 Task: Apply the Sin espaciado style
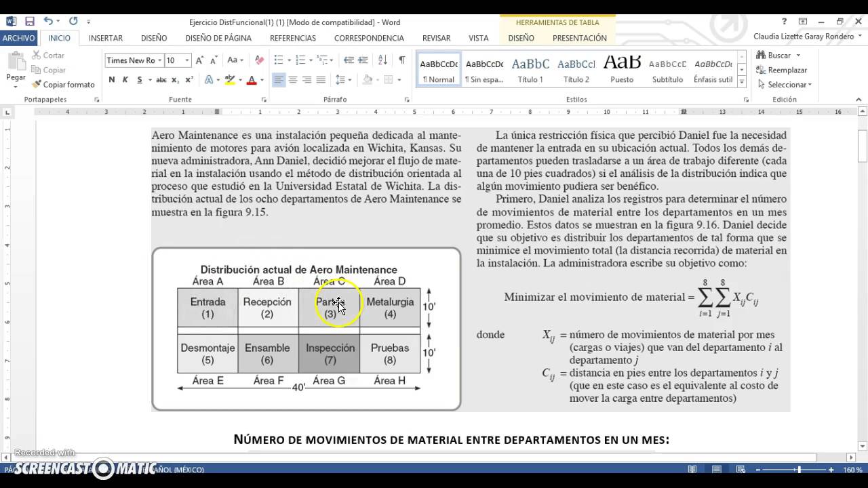484,70
